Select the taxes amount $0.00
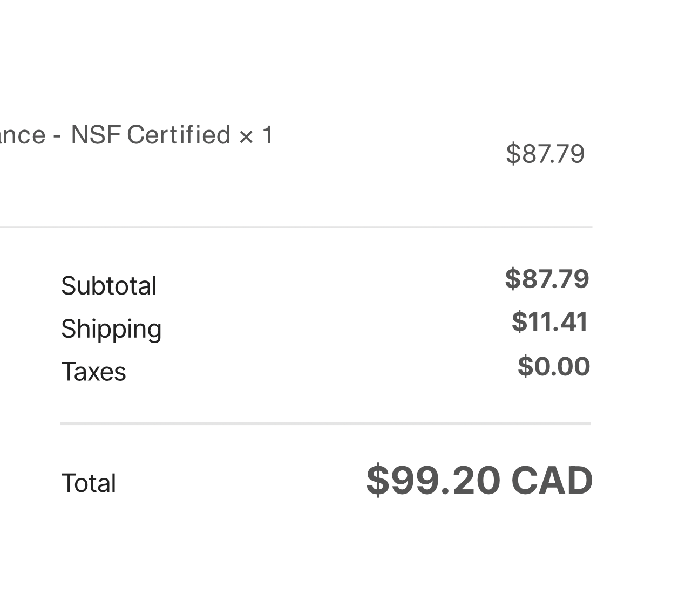 pos(554,366)
